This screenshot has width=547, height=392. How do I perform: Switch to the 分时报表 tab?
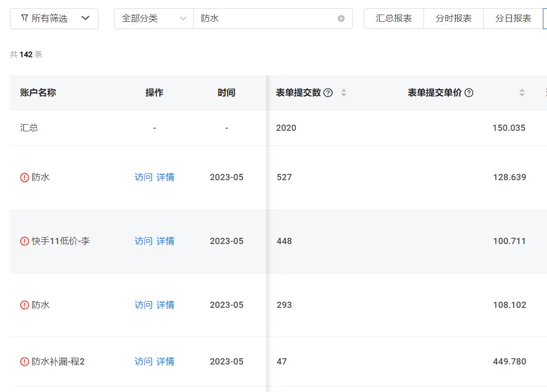[x=454, y=18]
